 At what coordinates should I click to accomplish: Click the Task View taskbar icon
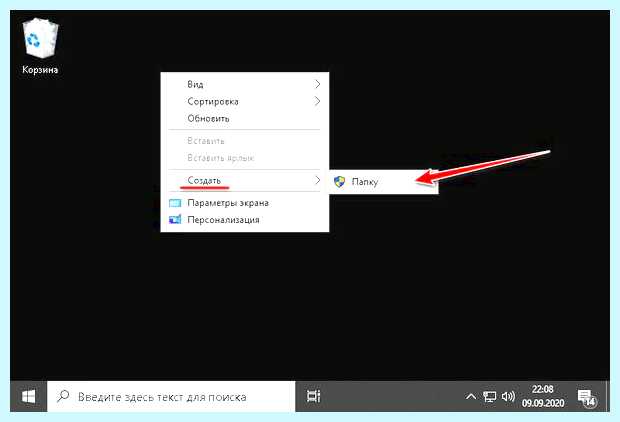tap(314, 396)
